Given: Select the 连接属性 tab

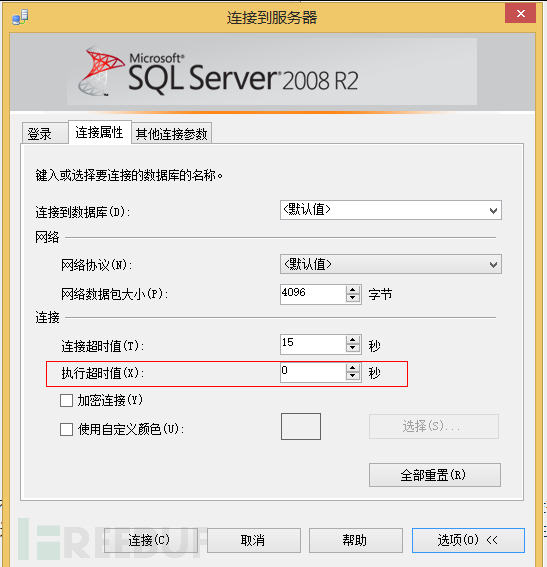Looking at the screenshot, I should pos(99,132).
